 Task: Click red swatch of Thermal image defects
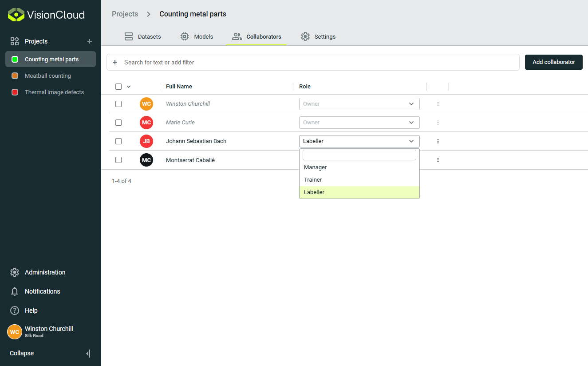point(15,92)
